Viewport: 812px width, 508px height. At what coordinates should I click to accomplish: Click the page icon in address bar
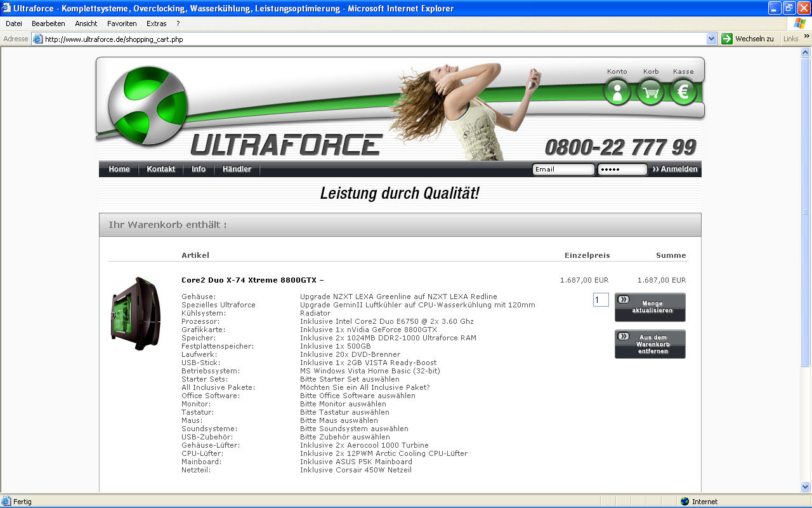tap(38, 39)
